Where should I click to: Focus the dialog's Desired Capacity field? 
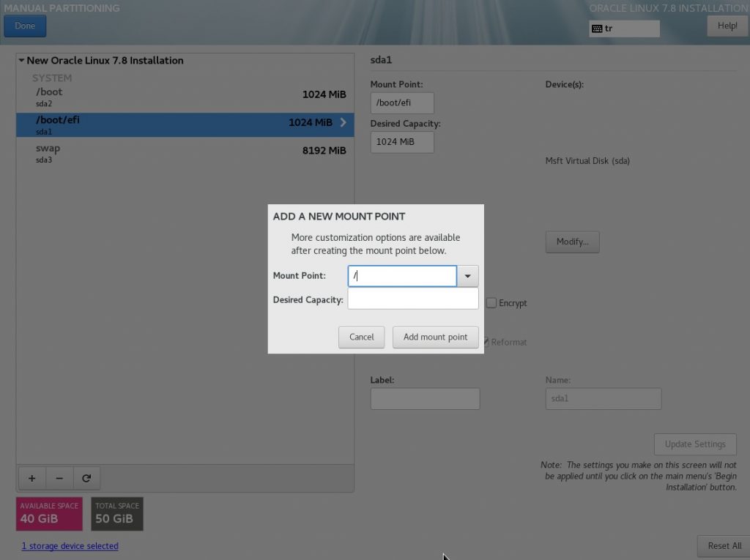pyautogui.click(x=413, y=299)
